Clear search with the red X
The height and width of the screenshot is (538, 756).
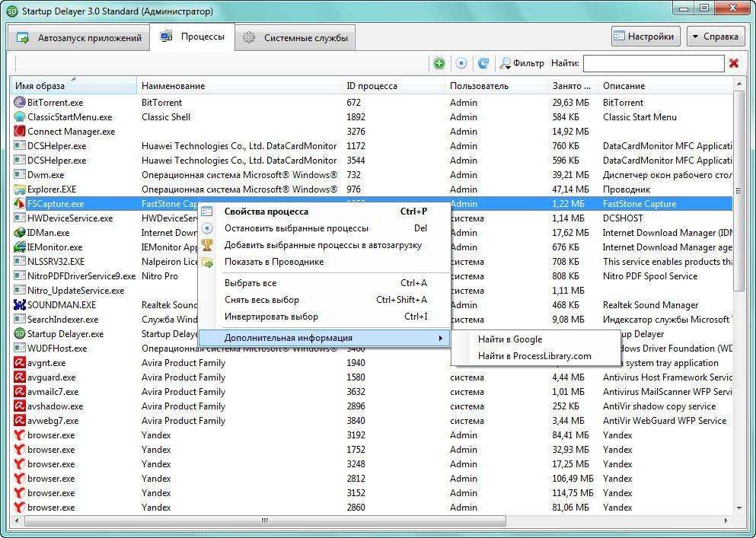[734, 63]
